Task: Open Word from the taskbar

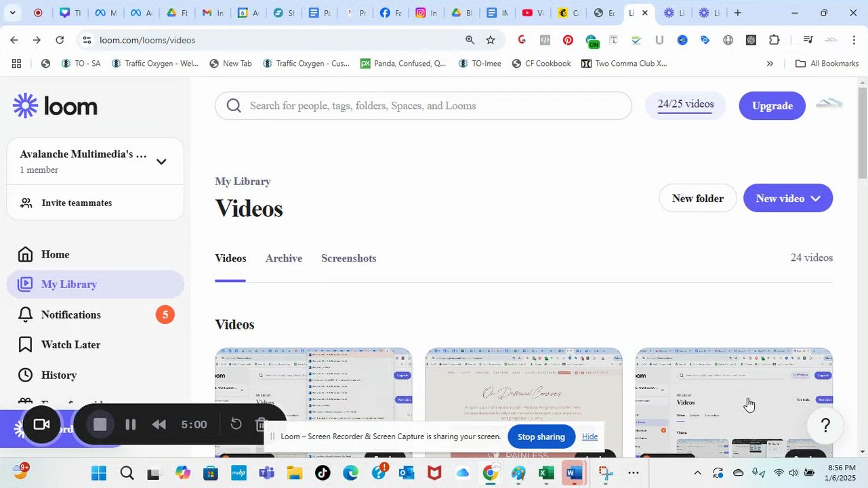Action: point(574,473)
